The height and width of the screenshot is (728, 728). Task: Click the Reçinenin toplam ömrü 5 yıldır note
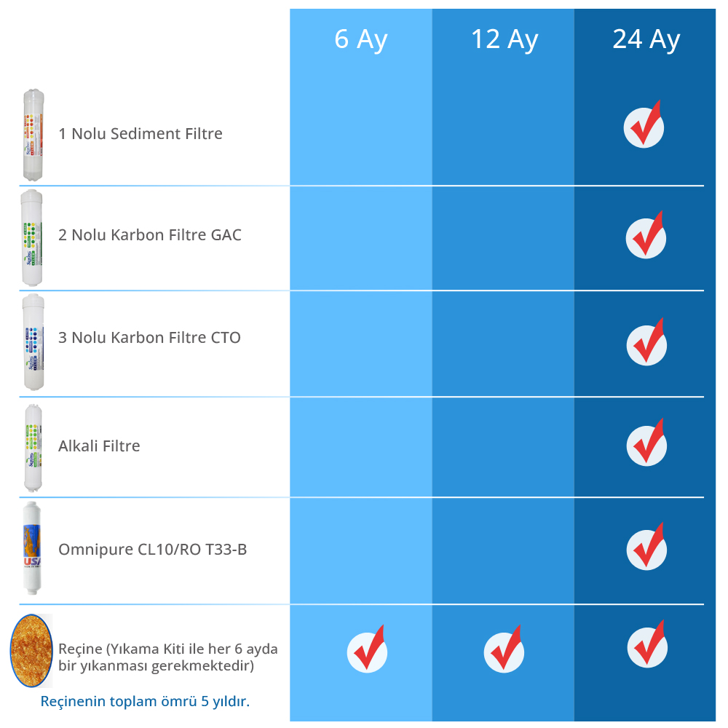point(145,701)
